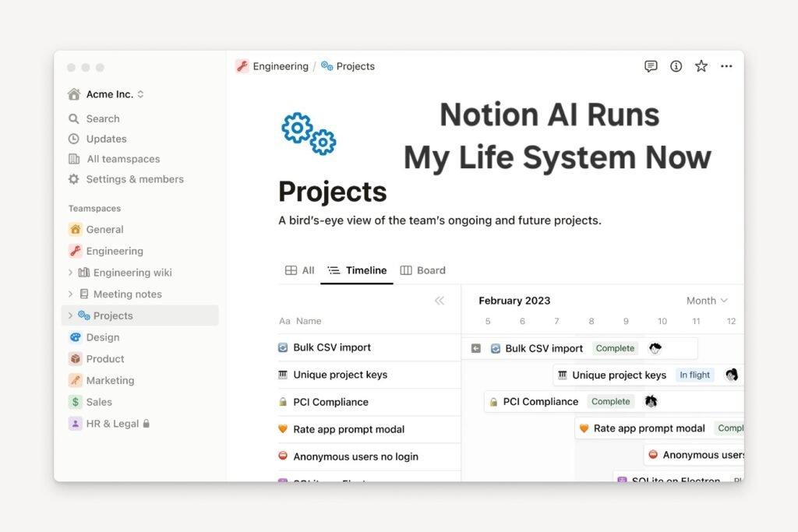This screenshot has height=532, width=798.
Task: Collapse the table with double-chevron icon
Action: (x=440, y=301)
